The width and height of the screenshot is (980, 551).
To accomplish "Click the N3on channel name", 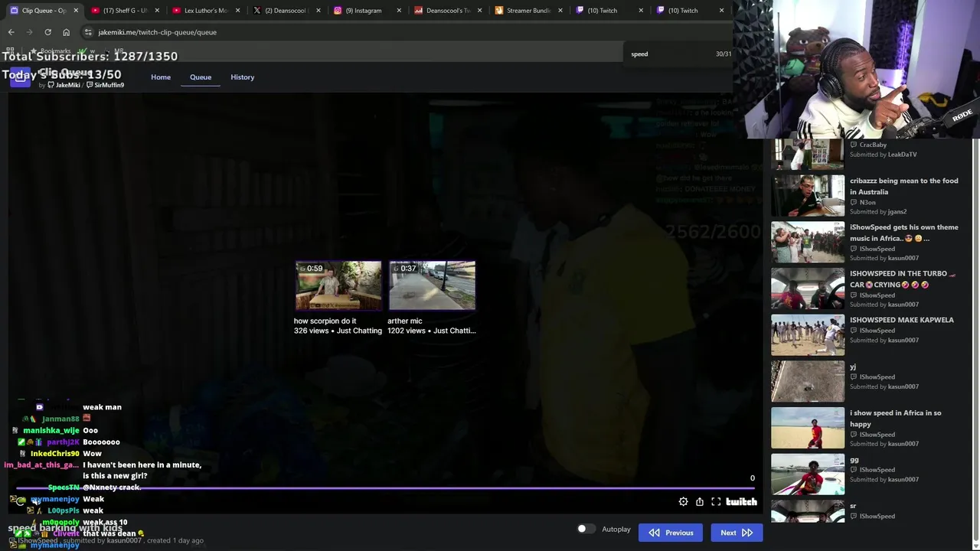I will (867, 203).
